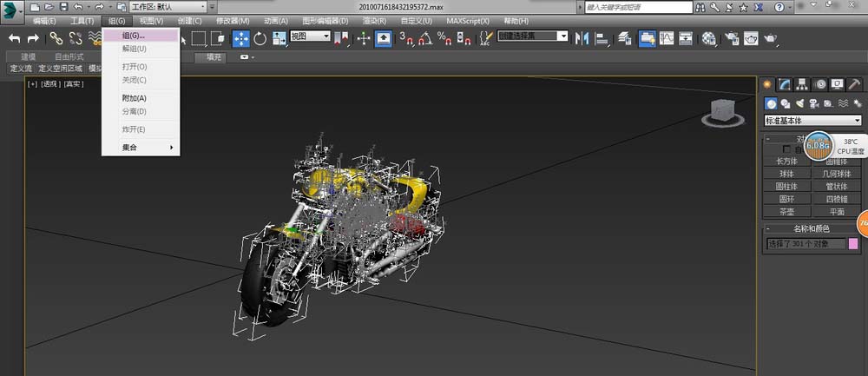This screenshot has width=868, height=376.
Task: Toggle Angle Snap on the toolbar
Action: click(x=424, y=38)
